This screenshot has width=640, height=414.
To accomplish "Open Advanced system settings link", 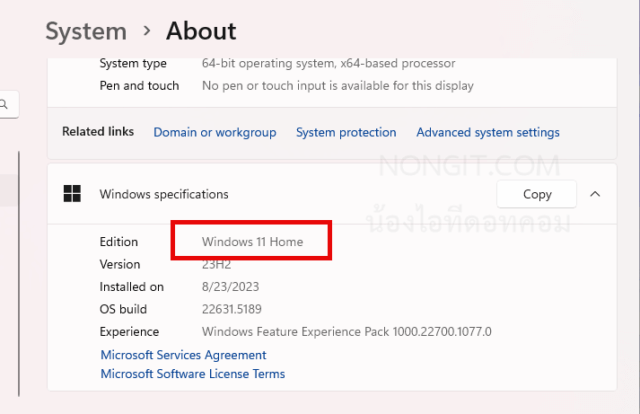I will [488, 132].
